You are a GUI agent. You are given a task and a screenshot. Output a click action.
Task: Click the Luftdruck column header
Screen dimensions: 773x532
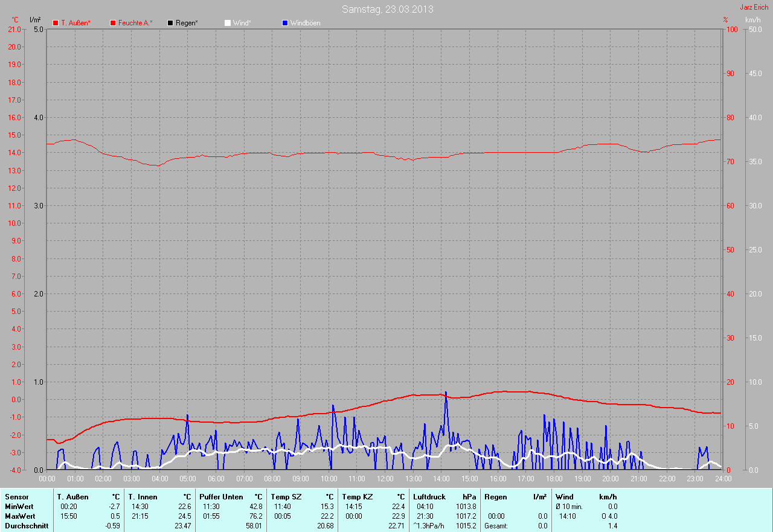(x=429, y=497)
